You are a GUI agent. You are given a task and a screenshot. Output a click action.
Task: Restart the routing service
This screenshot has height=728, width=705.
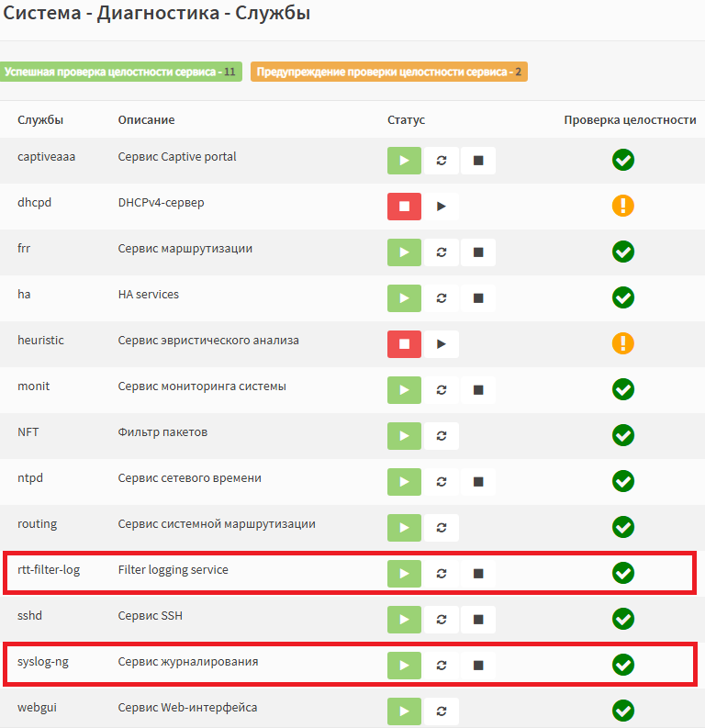[442, 528]
